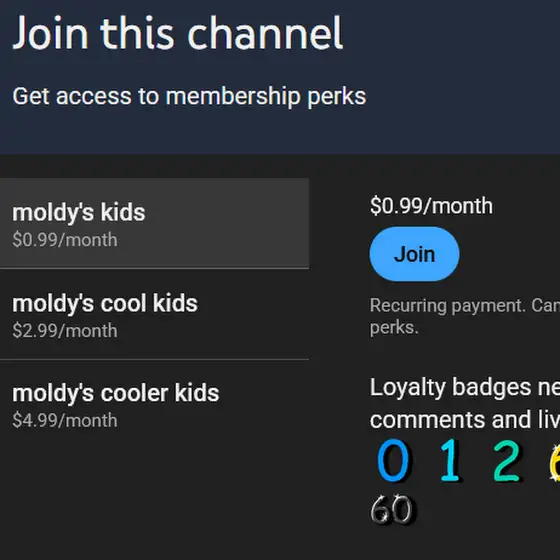Click the Join this channel heading

pyautogui.click(x=178, y=33)
